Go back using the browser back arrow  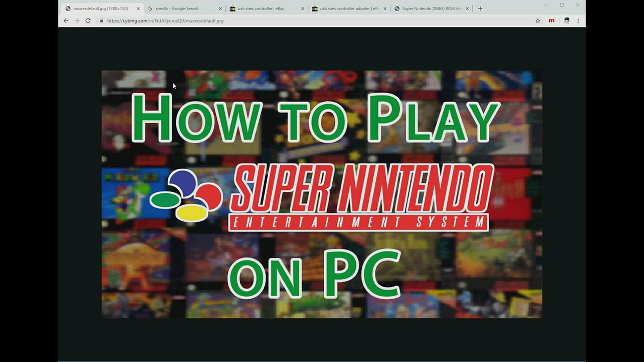66,21
